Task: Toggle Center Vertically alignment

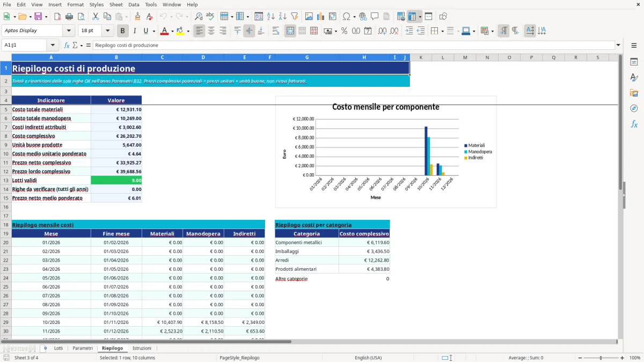Action: pos(249,31)
